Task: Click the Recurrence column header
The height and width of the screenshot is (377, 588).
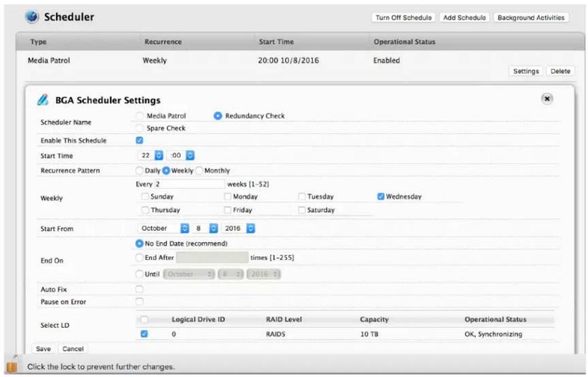Action: 163,42
